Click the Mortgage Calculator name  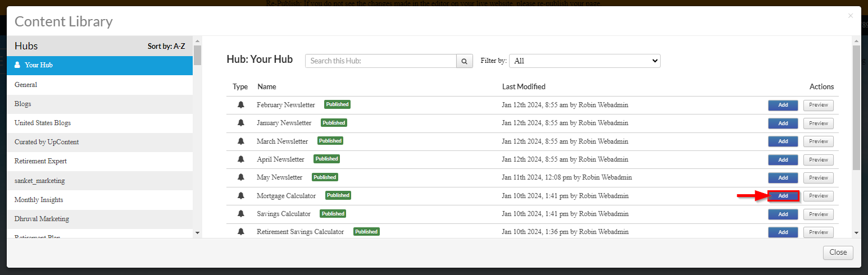coord(287,196)
